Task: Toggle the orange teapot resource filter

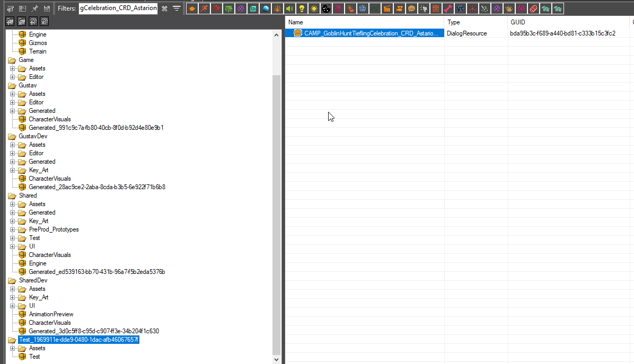Action: click(192, 8)
